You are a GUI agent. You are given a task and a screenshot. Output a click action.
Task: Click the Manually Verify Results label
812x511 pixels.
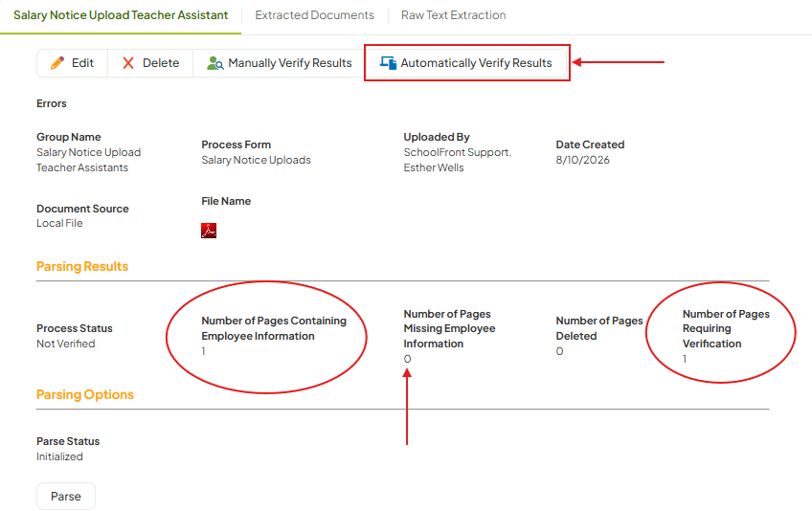pos(290,63)
